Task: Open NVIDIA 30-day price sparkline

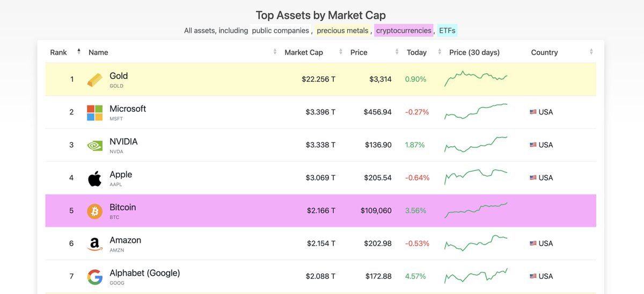Action: [x=476, y=145]
